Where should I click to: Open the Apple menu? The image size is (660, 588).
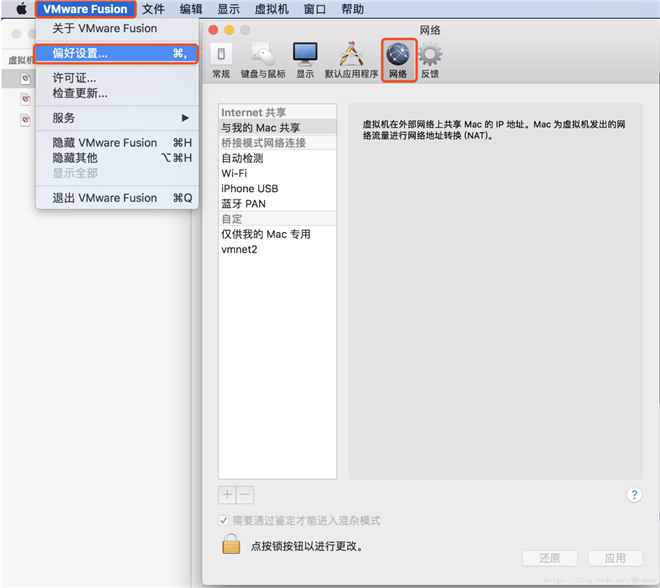[21, 9]
